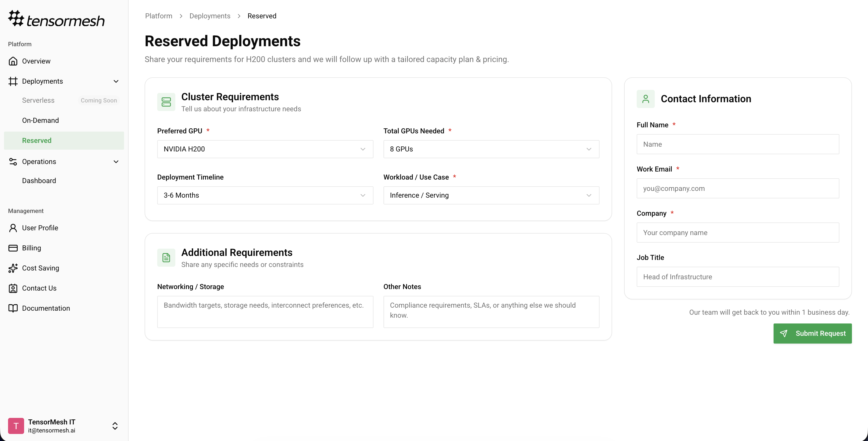Click the User Profile person icon

(x=13, y=228)
